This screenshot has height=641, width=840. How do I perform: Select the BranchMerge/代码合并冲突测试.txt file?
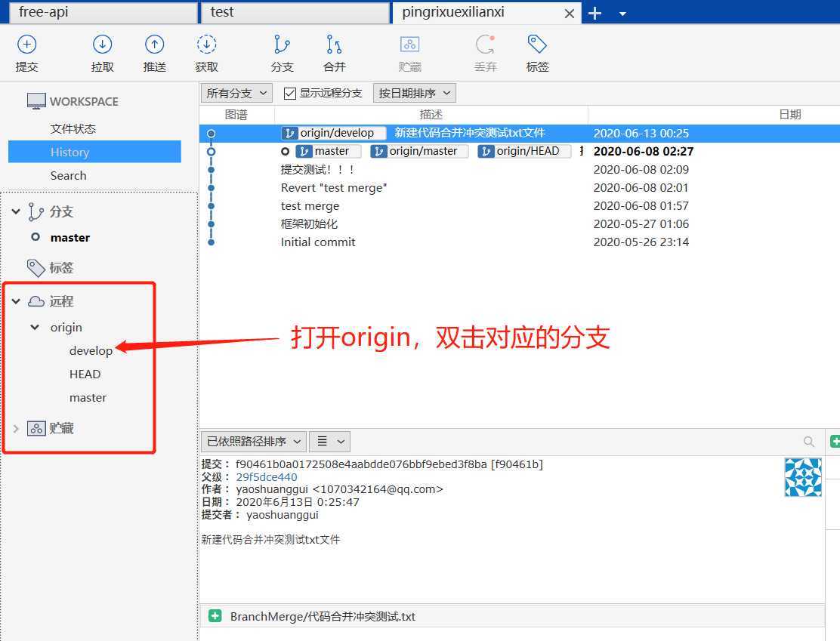pos(323,616)
